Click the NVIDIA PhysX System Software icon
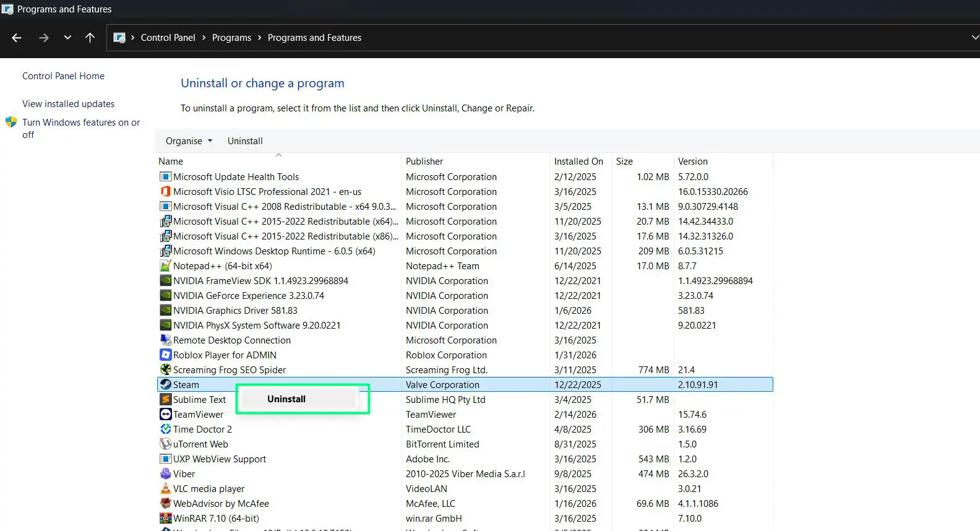Screen dimensions: 980x531 click(166, 325)
